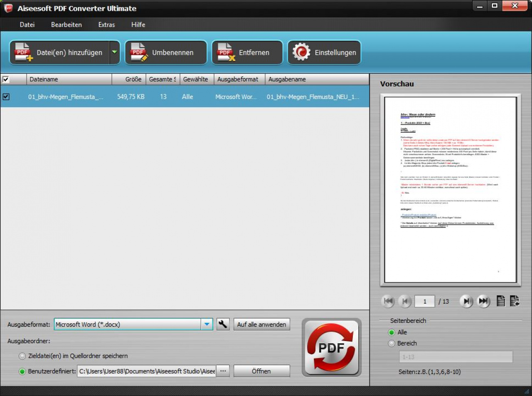Image resolution: width=532 pixels, height=396 pixels.
Task: Sort by Dateiname column header
Action: click(69, 79)
